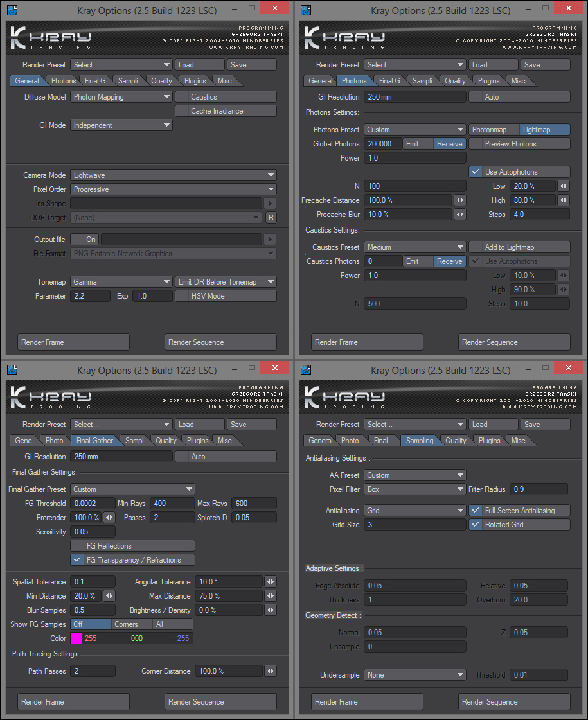
Task: Click the magenta FG samples color swatch
Action: 76,638
